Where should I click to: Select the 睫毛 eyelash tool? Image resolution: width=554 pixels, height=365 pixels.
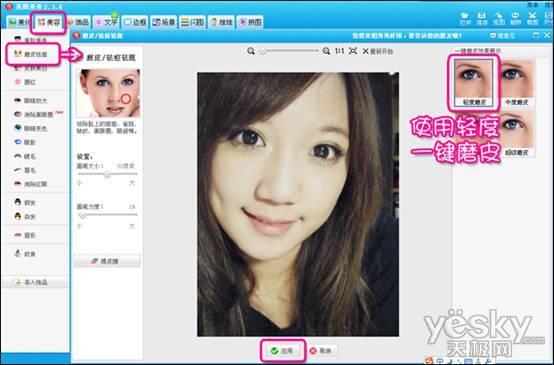(25, 156)
